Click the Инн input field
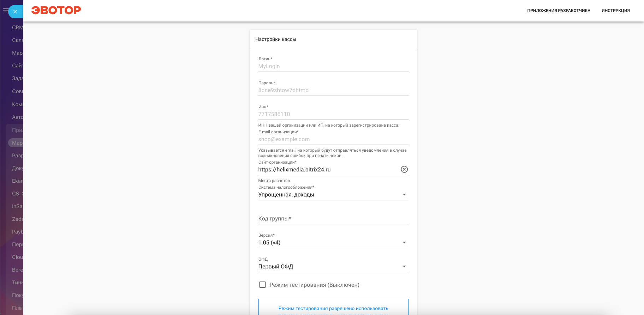 [333, 114]
